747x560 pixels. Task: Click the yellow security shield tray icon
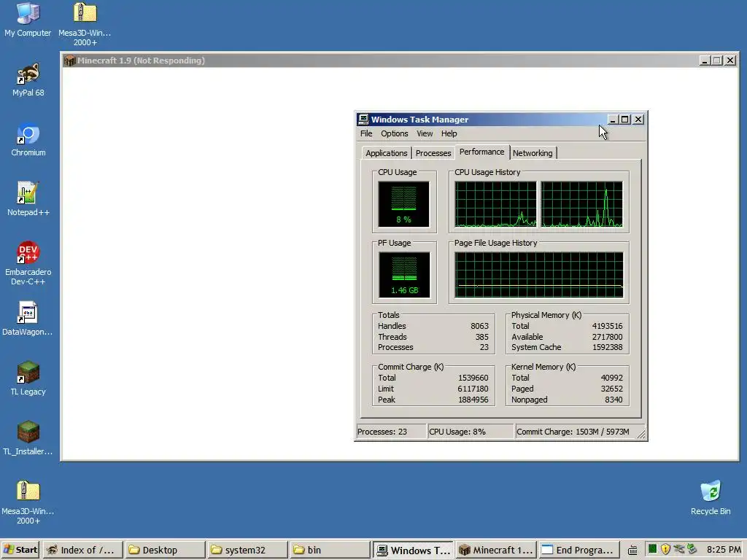click(x=665, y=549)
